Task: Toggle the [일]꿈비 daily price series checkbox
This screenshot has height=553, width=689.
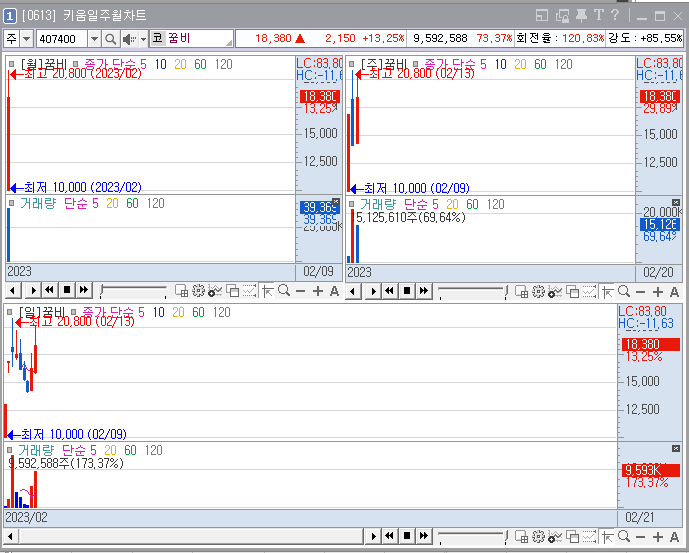Action: [10, 312]
